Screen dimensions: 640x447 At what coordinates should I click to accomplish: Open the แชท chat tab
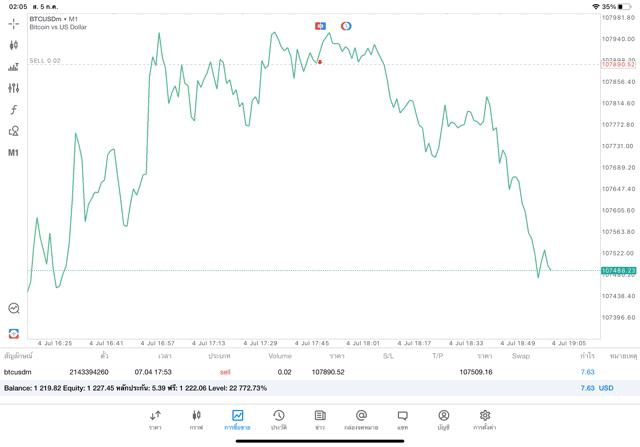(x=402, y=419)
